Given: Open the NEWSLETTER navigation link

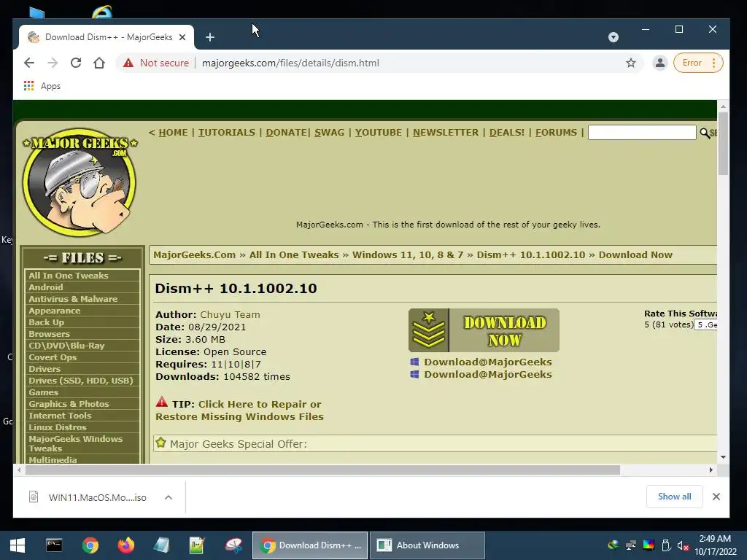Looking at the screenshot, I should click(x=446, y=133).
